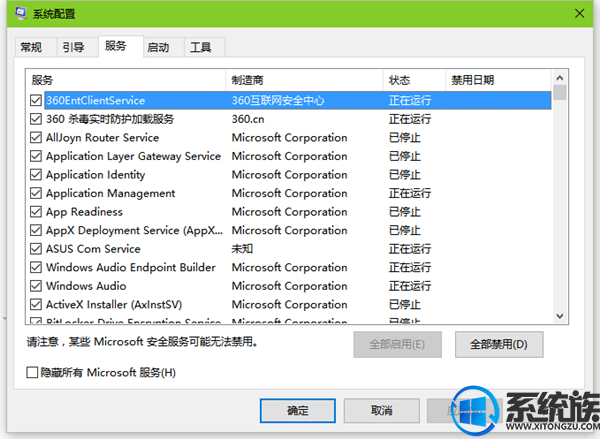Click the 禁用日期 column header
Image resolution: width=600 pixels, height=439 pixels.
click(499, 80)
